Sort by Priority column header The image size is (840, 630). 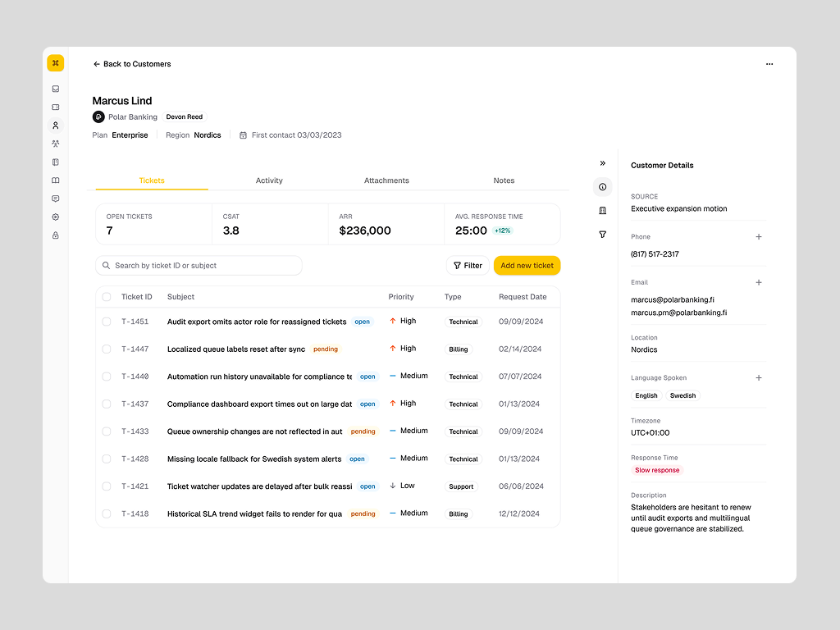click(400, 297)
